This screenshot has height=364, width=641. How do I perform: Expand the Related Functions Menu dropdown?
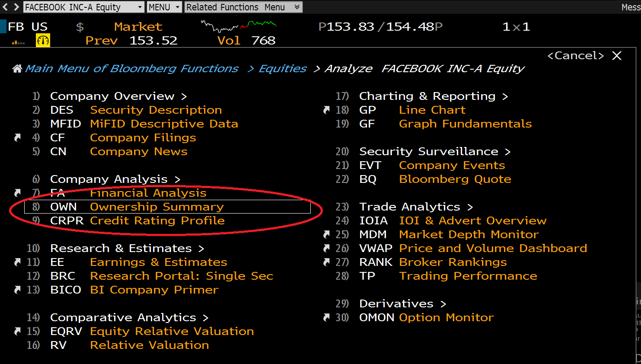coord(243,7)
